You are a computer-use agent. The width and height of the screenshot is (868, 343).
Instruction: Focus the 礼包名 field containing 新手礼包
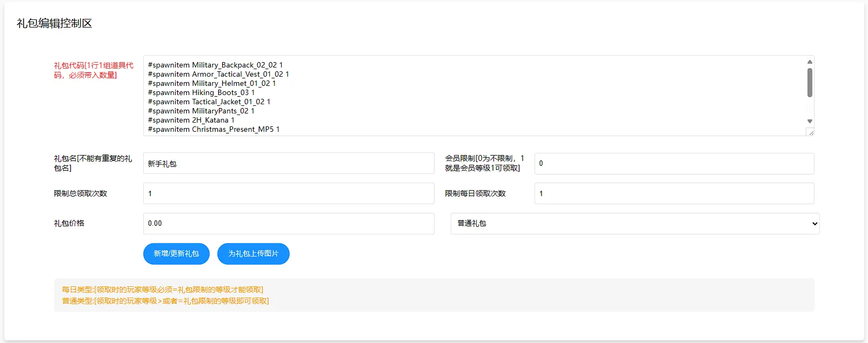[x=288, y=164]
